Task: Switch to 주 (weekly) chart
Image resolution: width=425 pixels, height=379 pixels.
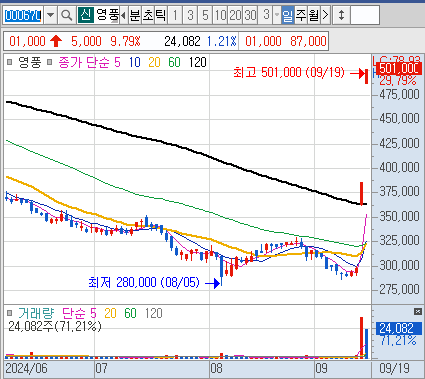Action: point(300,15)
